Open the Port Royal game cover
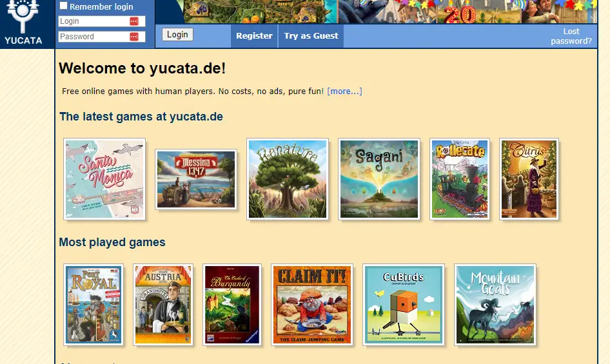 [93, 305]
